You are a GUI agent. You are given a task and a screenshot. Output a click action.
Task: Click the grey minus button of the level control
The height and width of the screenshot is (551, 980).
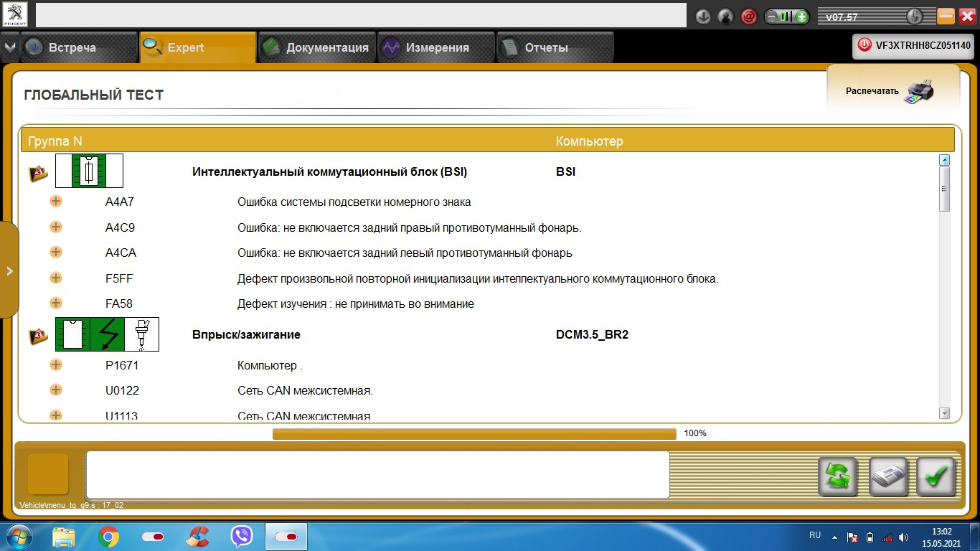[773, 17]
